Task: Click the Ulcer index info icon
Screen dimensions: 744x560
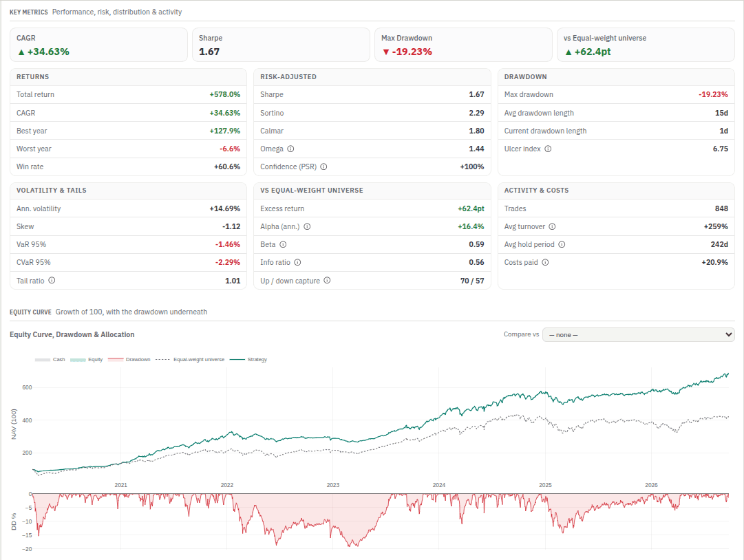Action: 548,149
